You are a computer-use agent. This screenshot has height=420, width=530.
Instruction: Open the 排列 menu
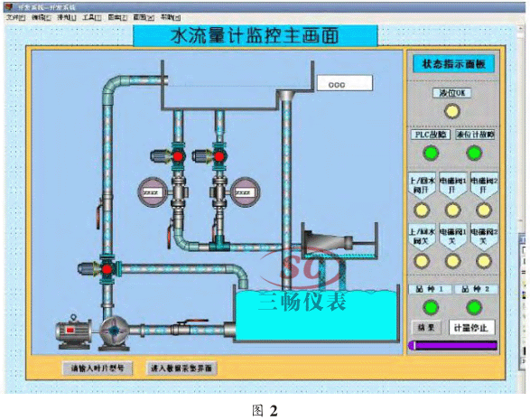pos(67,17)
